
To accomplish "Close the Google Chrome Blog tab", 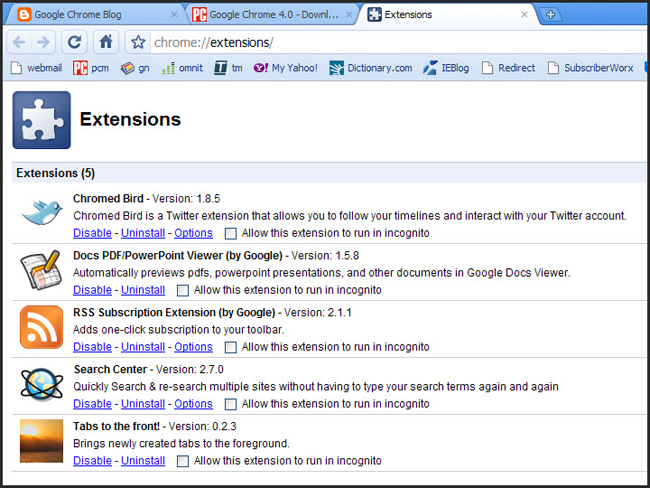I will click(x=174, y=15).
